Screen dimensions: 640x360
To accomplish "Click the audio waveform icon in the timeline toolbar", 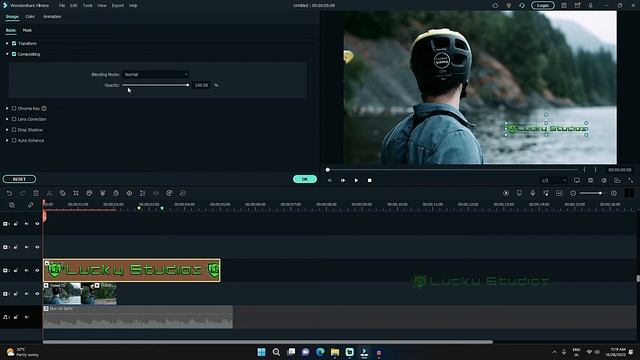I will tap(156, 193).
